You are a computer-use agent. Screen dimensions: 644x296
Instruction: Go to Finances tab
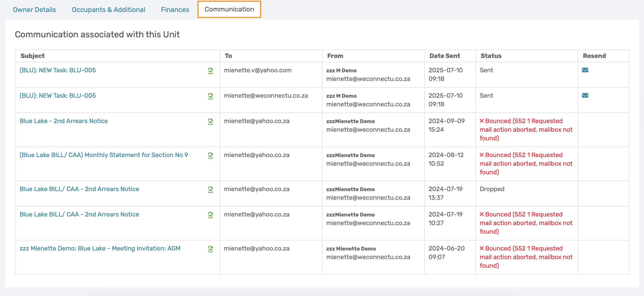pyautogui.click(x=175, y=10)
